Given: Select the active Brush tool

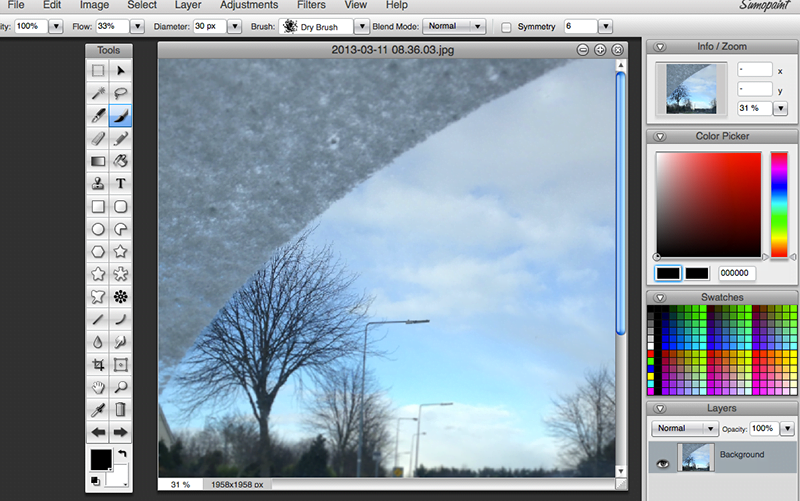Looking at the screenshot, I should tap(120, 116).
